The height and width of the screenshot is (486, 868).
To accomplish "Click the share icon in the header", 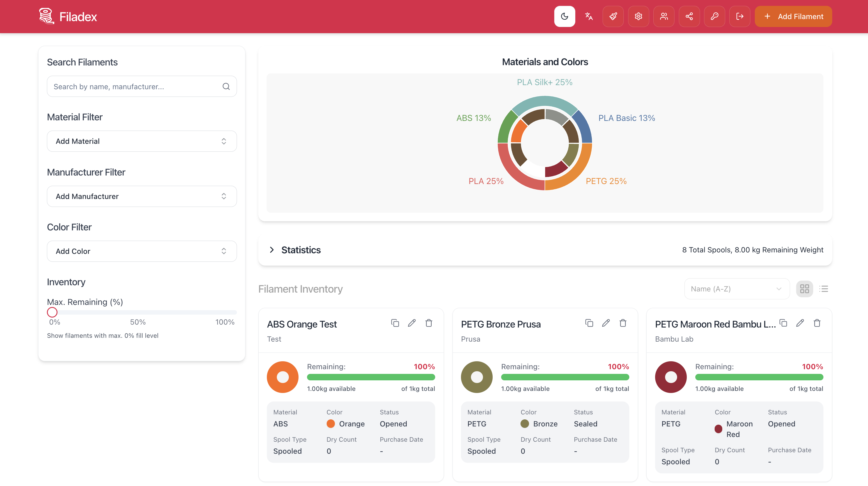I will point(689,16).
